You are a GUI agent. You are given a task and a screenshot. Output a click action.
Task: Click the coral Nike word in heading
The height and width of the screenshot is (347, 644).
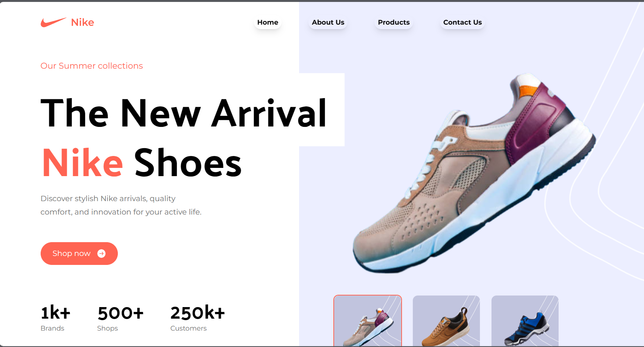pos(82,163)
